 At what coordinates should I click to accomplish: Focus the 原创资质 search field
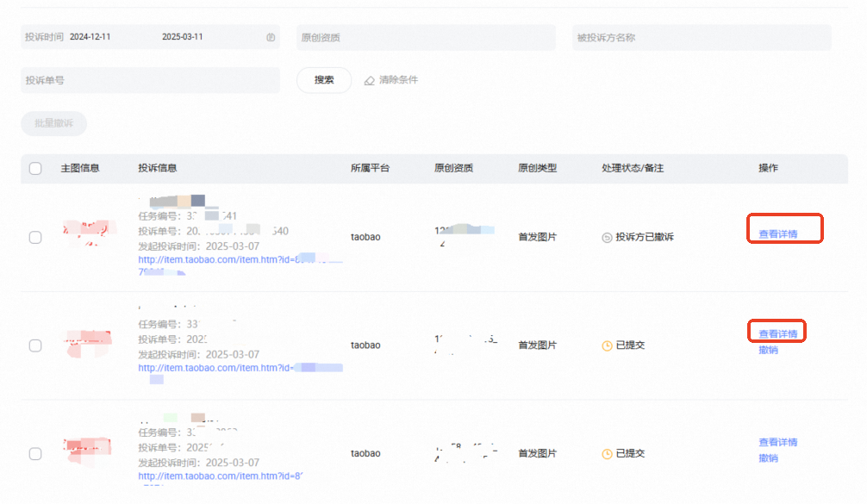[x=426, y=38]
